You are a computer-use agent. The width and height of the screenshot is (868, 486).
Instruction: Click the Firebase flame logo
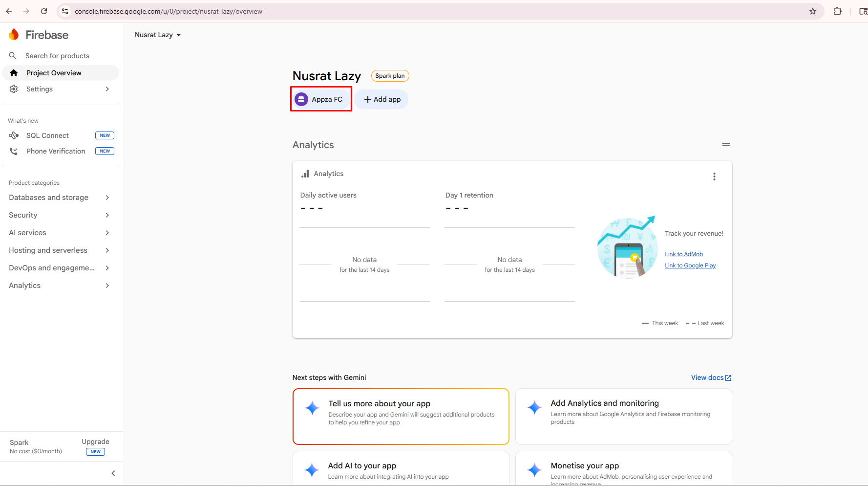[14, 34]
